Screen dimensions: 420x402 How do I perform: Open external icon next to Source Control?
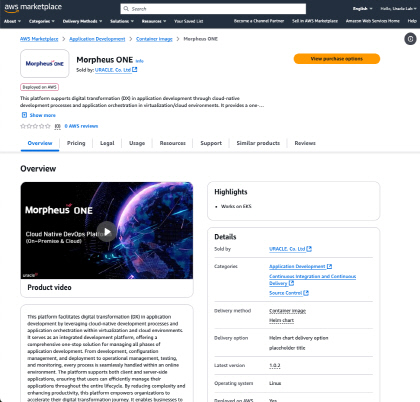[306, 293]
